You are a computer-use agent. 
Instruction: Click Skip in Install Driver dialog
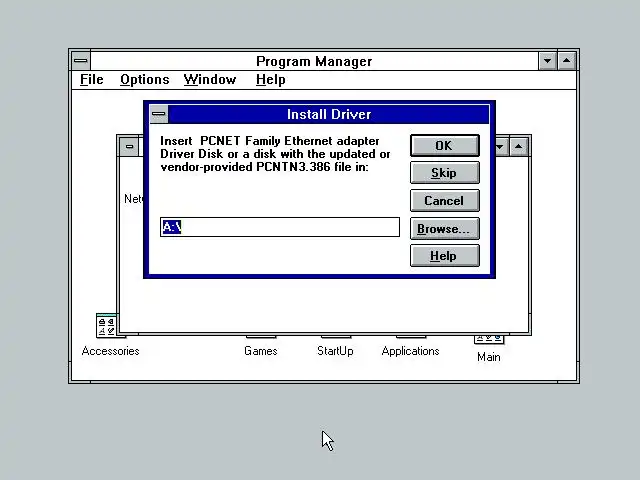[x=444, y=173]
